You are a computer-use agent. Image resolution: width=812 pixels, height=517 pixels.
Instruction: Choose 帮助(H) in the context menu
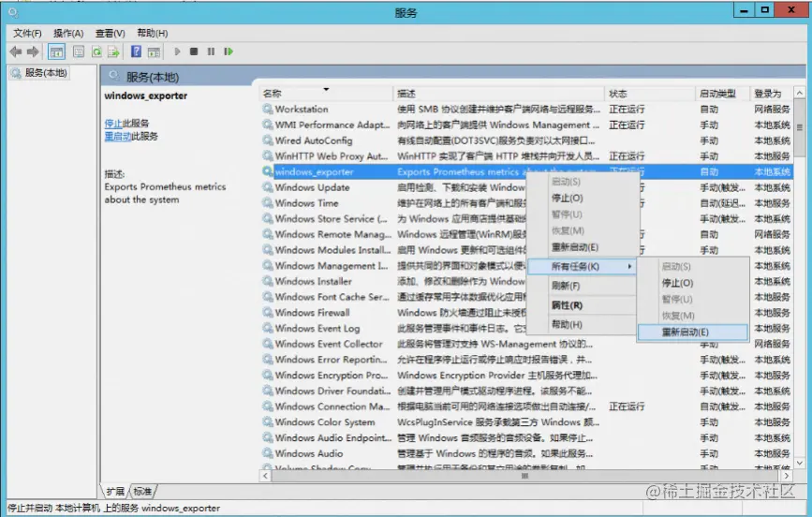(x=582, y=324)
